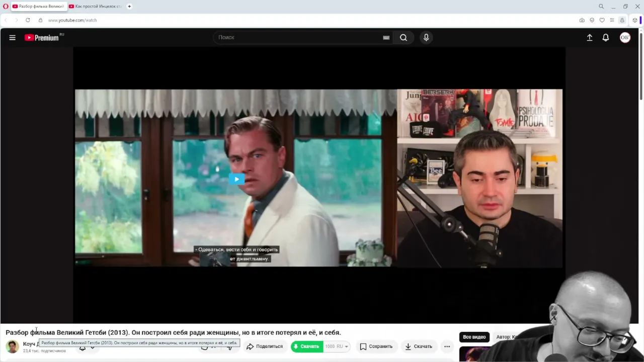Click the video title 'Разбор фильма Великий Гетсби'
The height and width of the screenshot is (362, 644).
173,332
